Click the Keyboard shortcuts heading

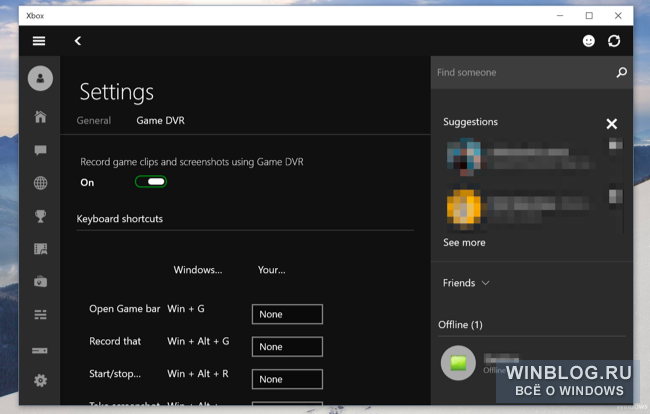(119, 219)
